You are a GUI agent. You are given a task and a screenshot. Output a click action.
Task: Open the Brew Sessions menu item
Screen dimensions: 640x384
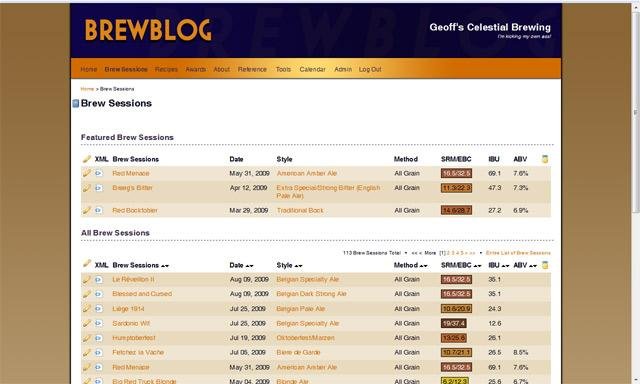click(x=126, y=69)
